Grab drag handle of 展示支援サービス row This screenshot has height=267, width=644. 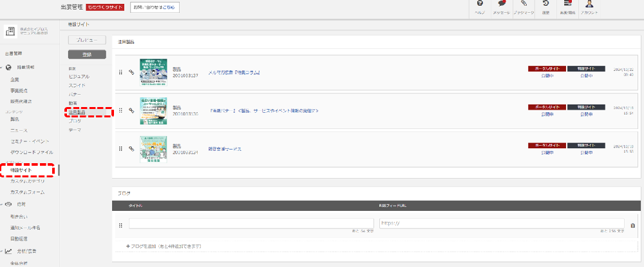(120, 148)
